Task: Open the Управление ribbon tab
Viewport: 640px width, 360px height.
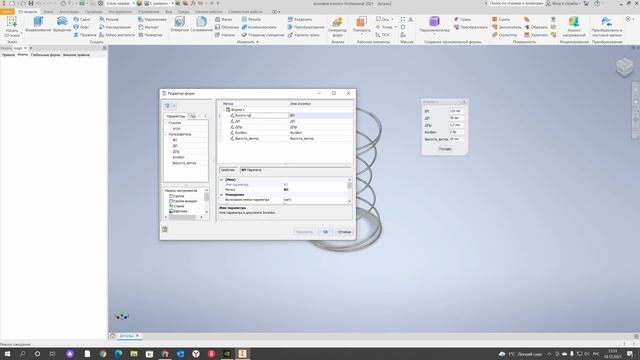Action: [x=148, y=11]
